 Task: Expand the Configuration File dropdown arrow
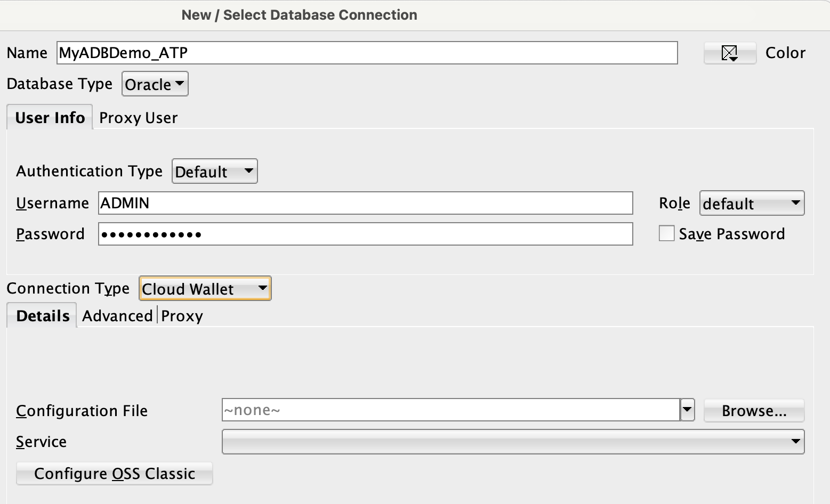(x=687, y=410)
